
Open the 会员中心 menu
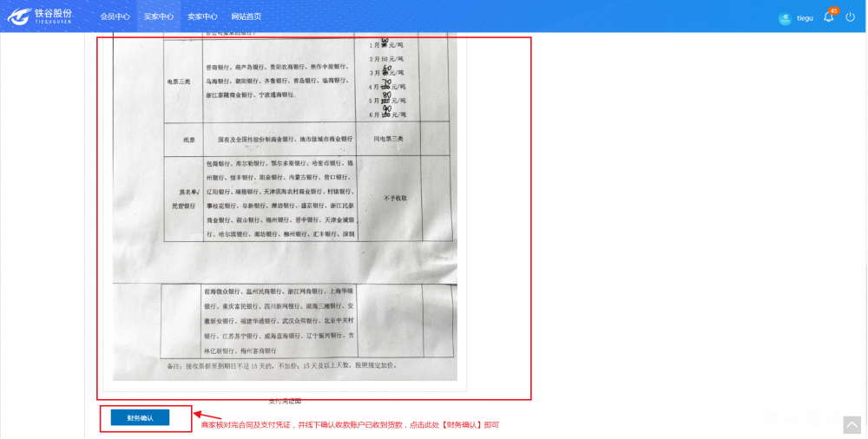click(115, 16)
